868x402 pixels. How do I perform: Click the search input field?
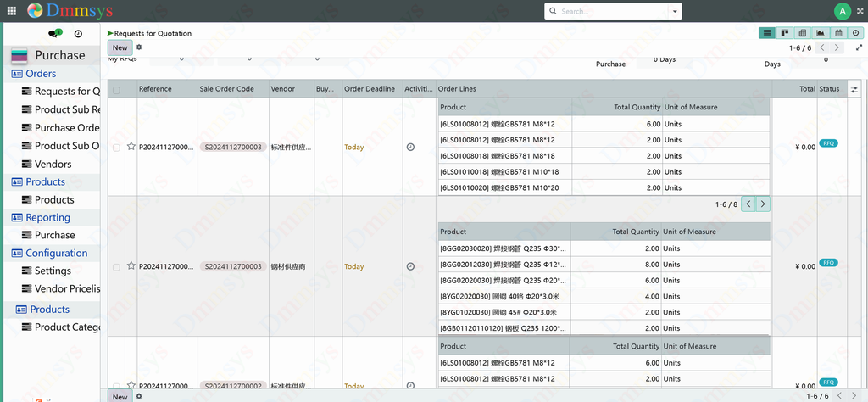click(614, 11)
